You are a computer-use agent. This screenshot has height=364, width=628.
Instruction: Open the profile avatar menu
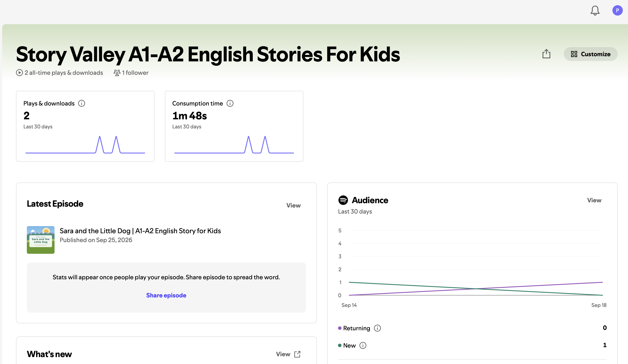click(x=617, y=10)
